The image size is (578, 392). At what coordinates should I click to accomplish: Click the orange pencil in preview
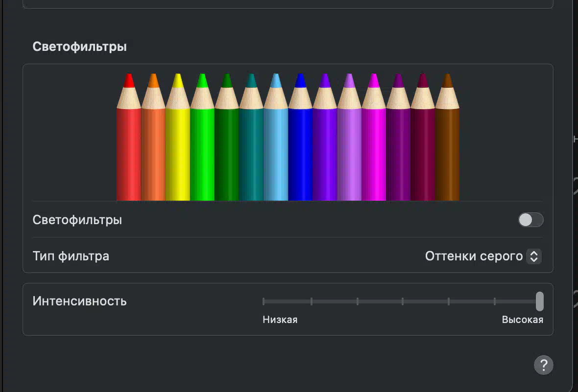click(153, 137)
